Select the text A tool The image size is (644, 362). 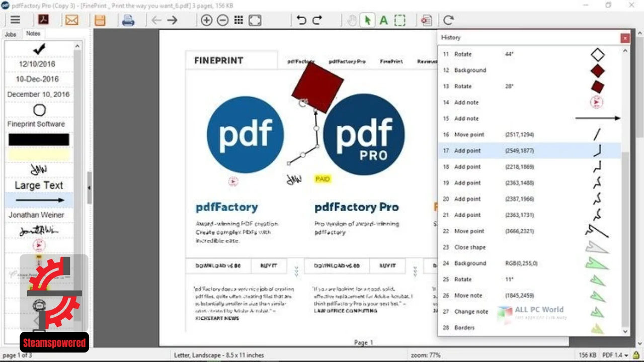click(383, 20)
